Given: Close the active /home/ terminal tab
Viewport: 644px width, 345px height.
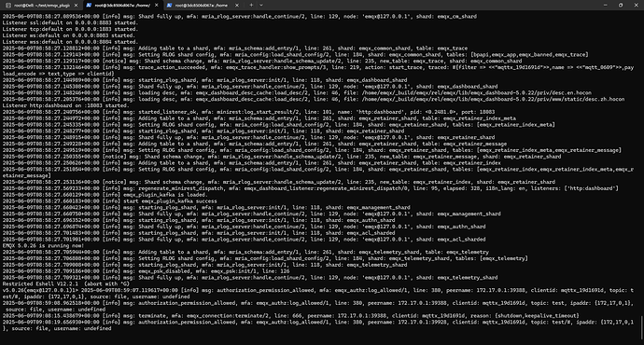Looking at the screenshot, I should [156, 6].
